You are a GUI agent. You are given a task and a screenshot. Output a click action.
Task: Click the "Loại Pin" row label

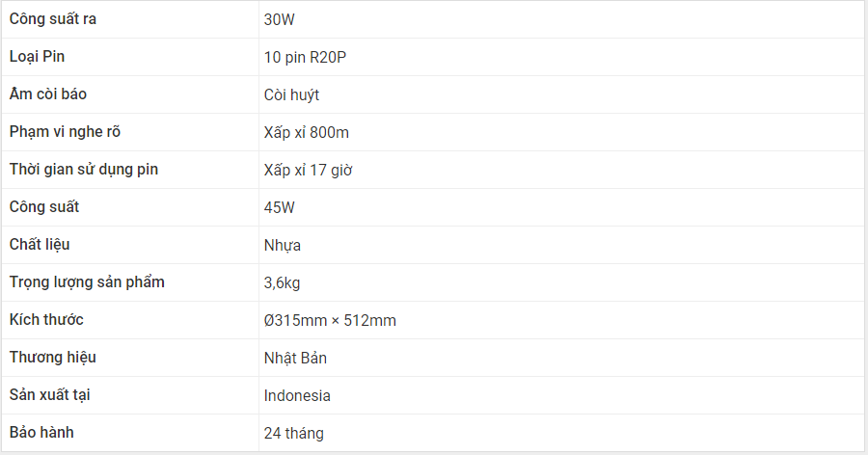coord(37,57)
